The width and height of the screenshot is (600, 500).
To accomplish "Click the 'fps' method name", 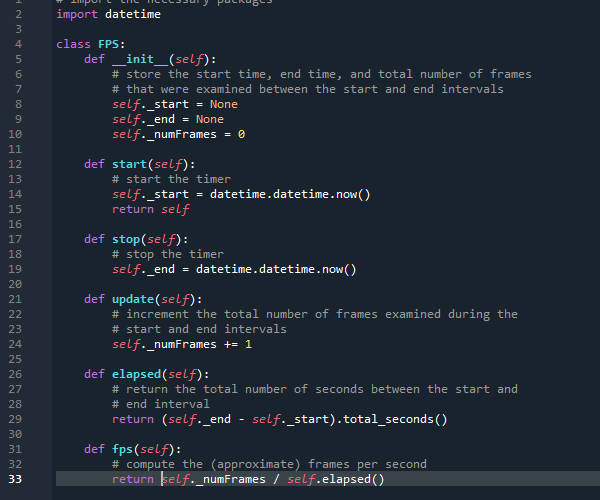I will tap(122, 449).
